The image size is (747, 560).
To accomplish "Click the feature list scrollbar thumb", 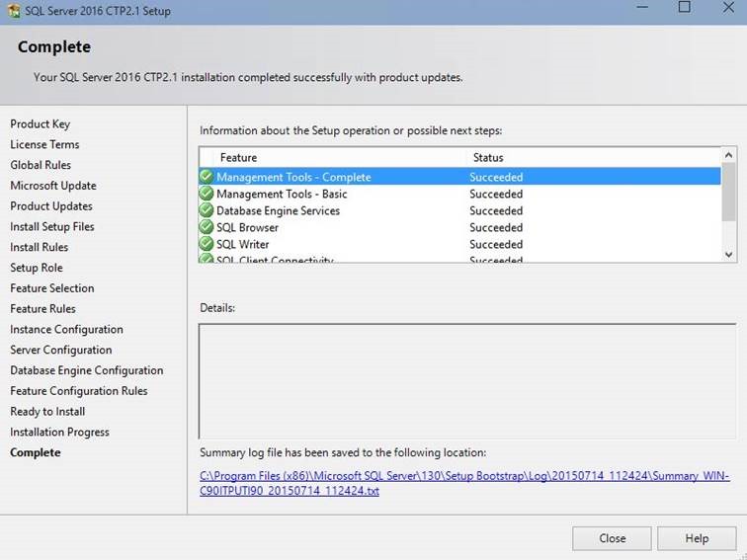I will (728, 192).
